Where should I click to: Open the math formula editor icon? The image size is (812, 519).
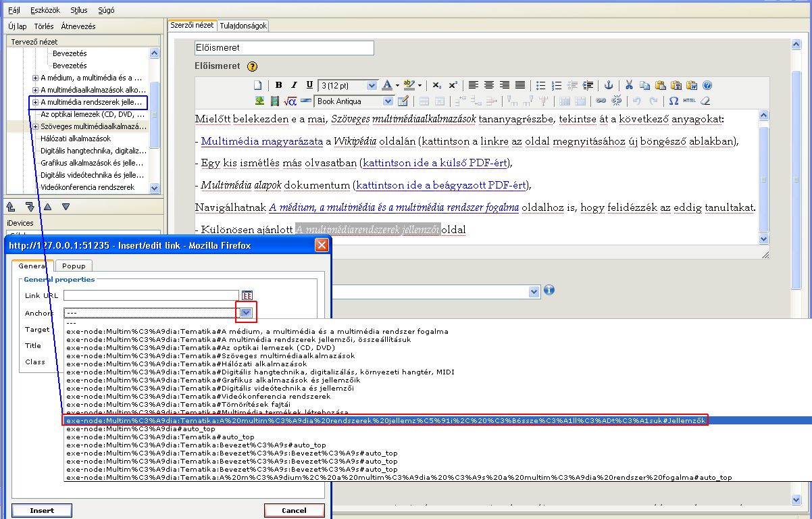pos(290,101)
